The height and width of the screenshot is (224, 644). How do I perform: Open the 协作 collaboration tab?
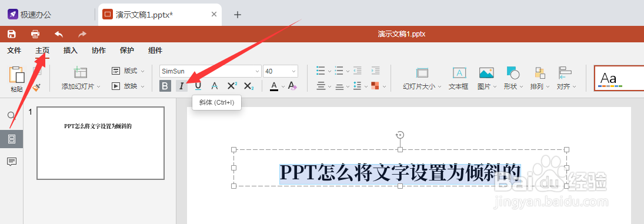pyautogui.click(x=99, y=51)
